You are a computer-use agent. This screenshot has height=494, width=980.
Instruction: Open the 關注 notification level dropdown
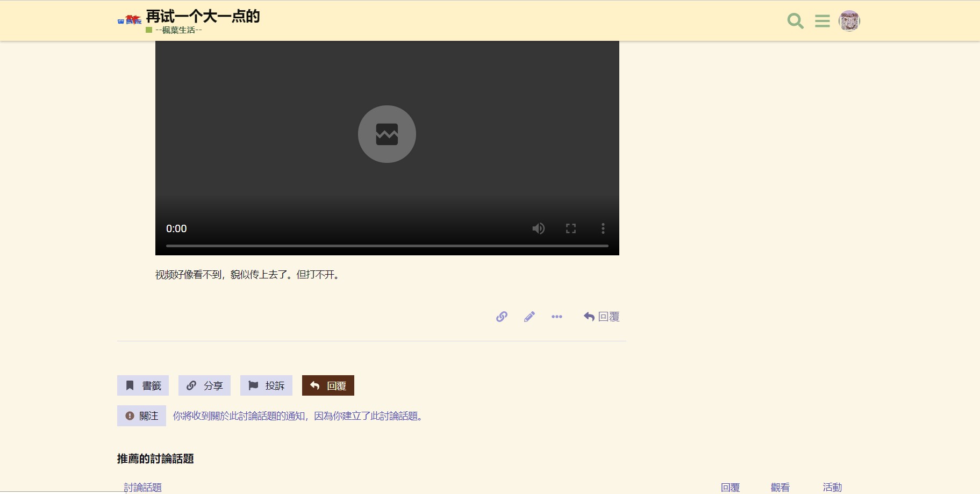pyautogui.click(x=141, y=416)
